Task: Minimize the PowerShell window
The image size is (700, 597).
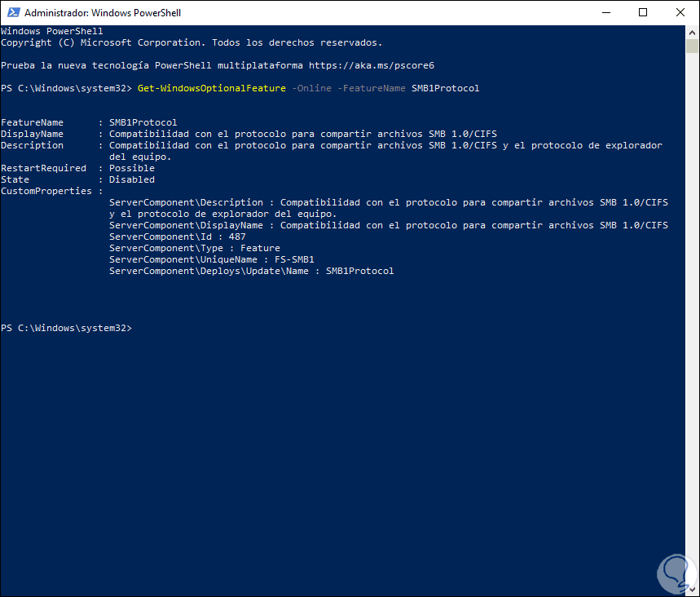Action: pyautogui.click(x=605, y=12)
